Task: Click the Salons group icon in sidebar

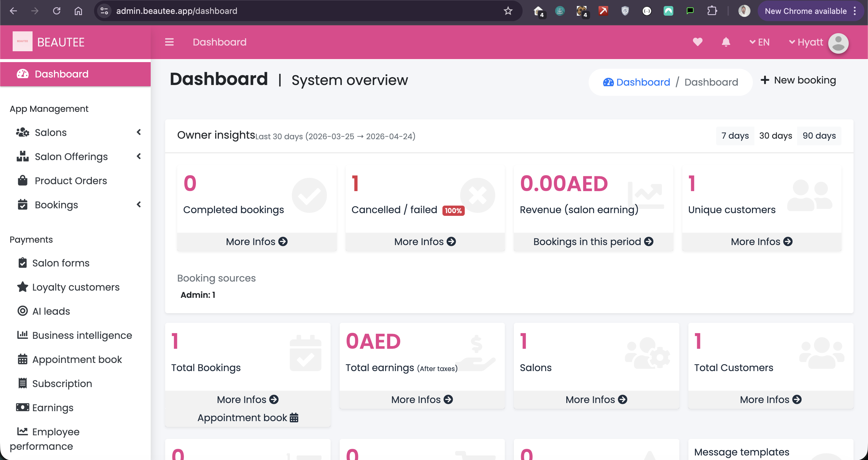Action: [23, 132]
